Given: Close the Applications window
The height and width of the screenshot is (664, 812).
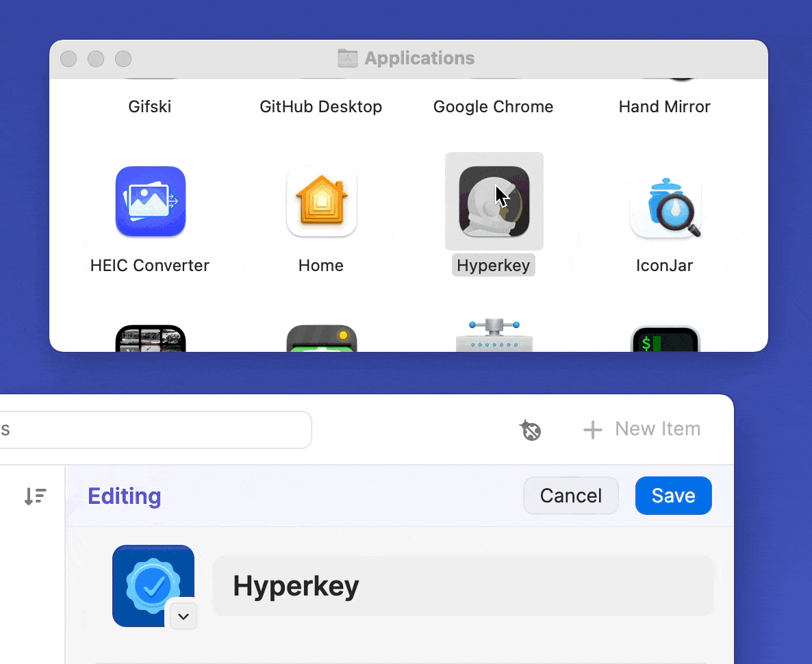Looking at the screenshot, I should point(68,59).
